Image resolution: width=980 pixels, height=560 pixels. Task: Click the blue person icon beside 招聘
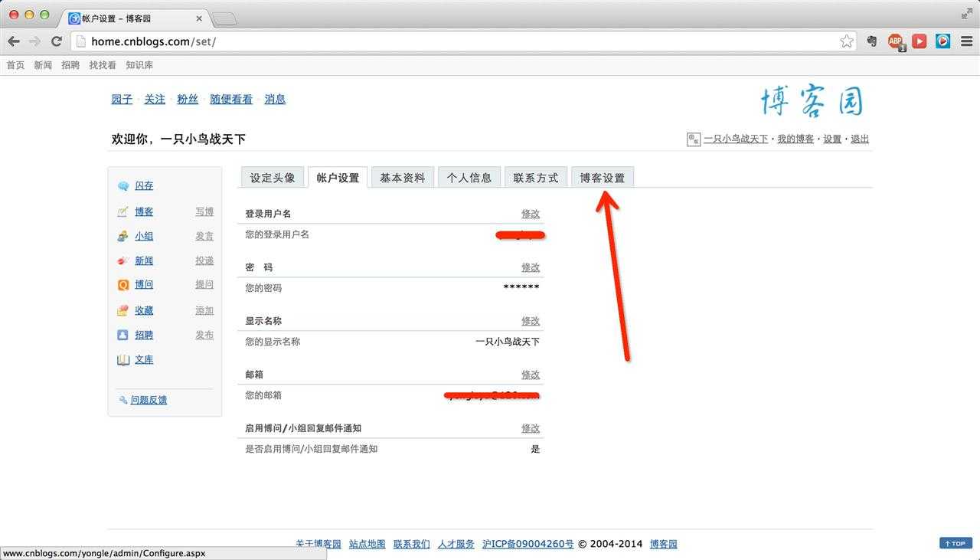tap(123, 335)
